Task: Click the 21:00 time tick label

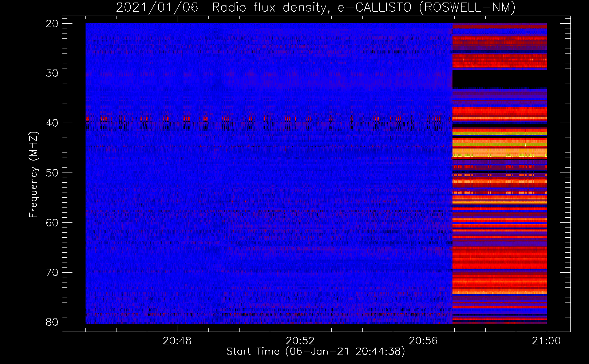Action: pos(546,341)
